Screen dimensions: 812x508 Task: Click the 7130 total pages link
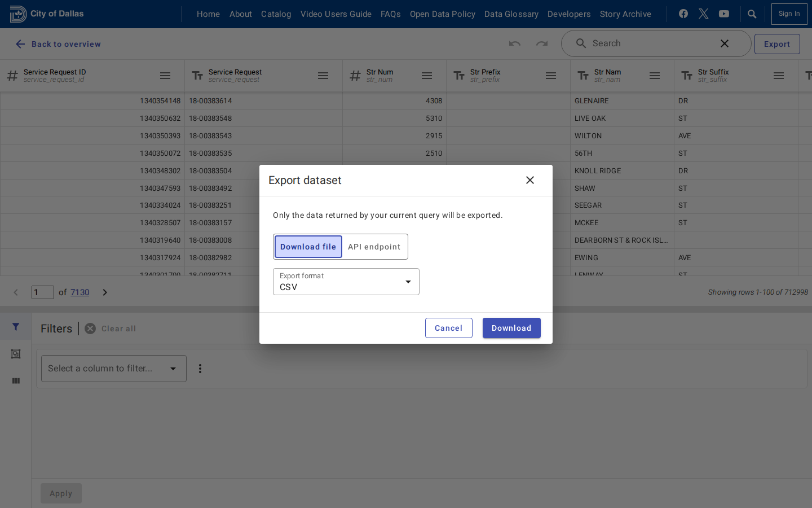(80, 292)
